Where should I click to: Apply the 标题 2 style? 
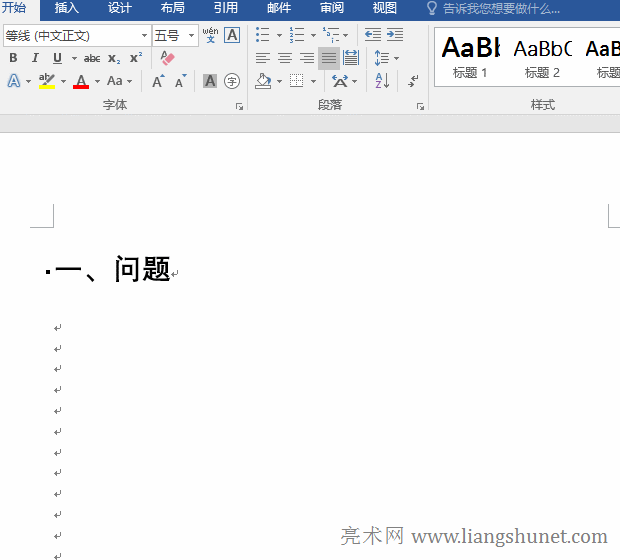(542, 56)
